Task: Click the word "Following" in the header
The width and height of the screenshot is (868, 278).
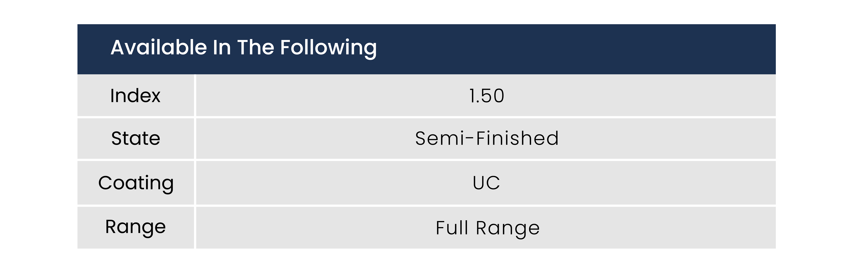Action: click(x=328, y=48)
